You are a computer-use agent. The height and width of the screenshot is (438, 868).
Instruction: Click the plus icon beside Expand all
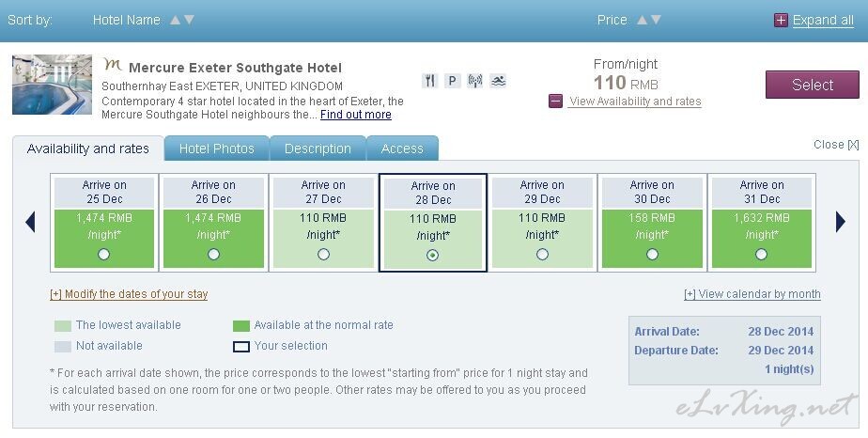coord(781,21)
